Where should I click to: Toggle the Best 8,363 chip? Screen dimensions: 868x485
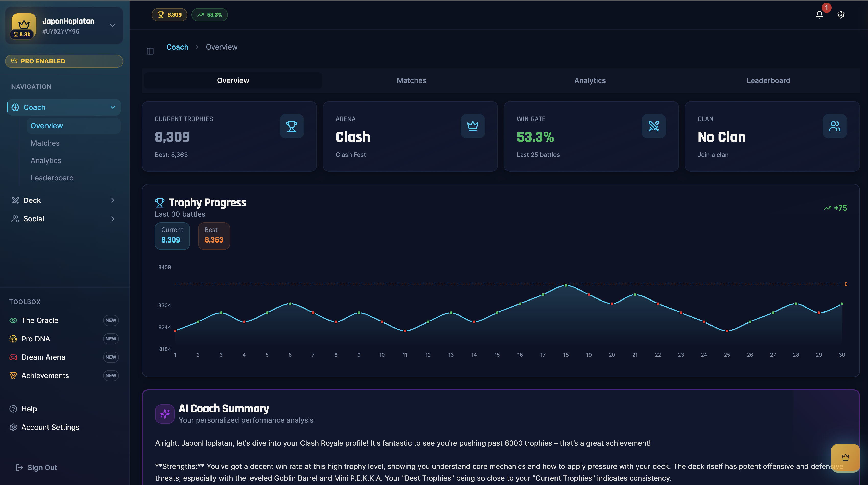214,236
